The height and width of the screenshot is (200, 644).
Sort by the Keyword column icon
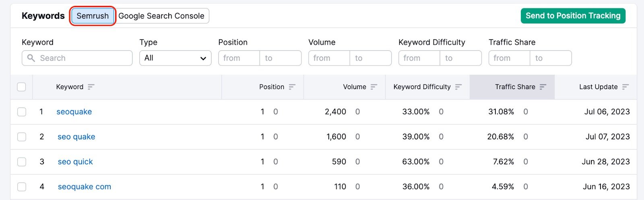[91, 87]
